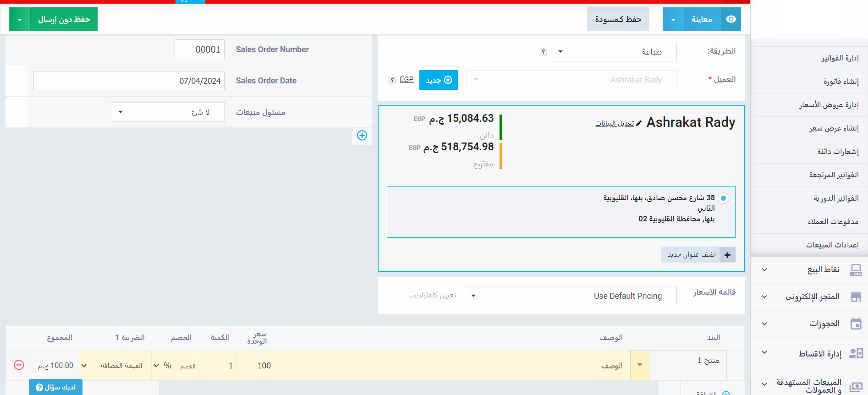Open the method dropdown showing طباعة
Screen dimensions: 868x395
613,52
